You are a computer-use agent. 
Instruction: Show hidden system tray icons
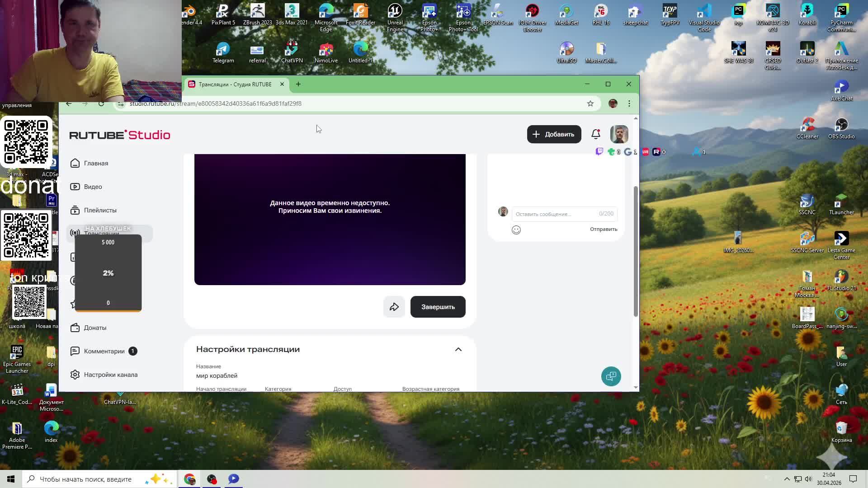coord(787,479)
